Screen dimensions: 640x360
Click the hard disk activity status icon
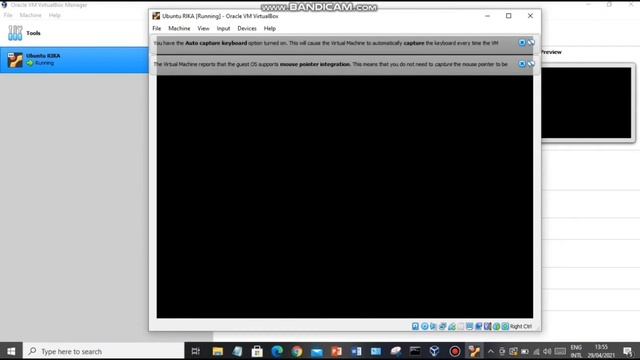(415, 326)
